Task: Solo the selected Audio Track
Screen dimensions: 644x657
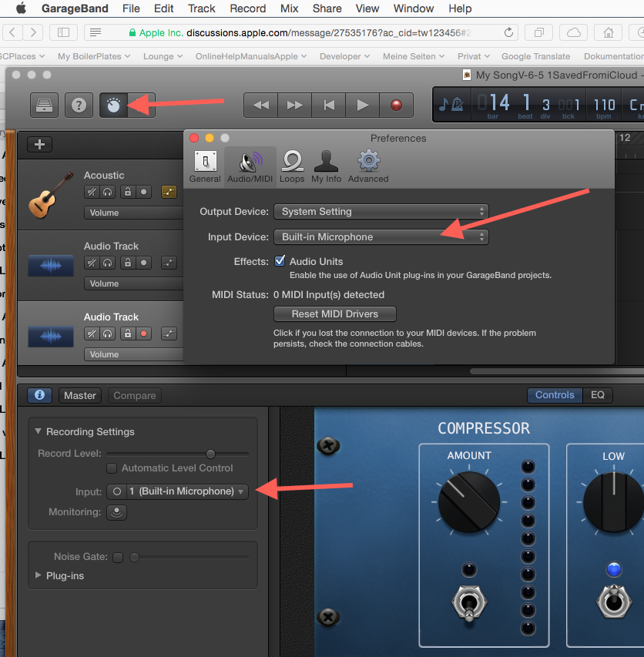Action: coord(108,334)
